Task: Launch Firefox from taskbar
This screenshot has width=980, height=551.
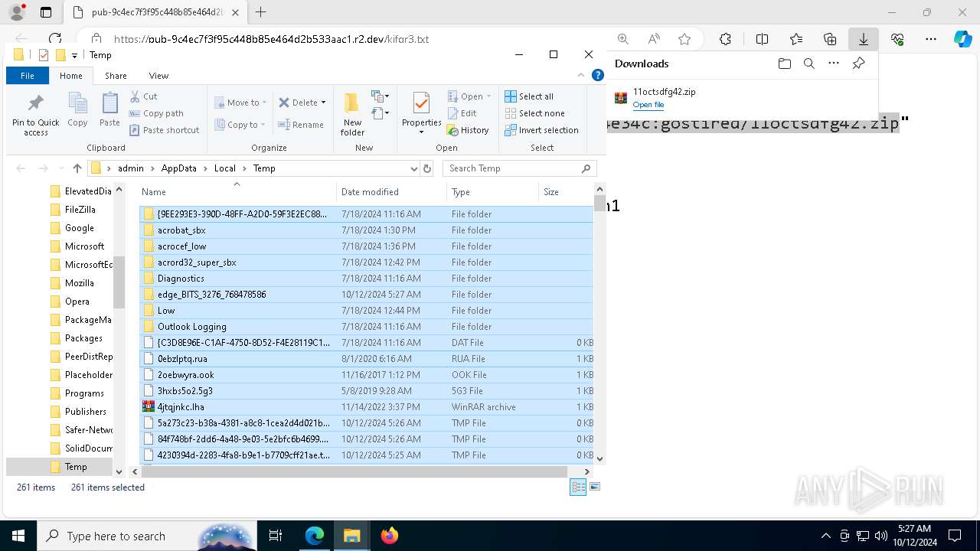Action: 389,536
